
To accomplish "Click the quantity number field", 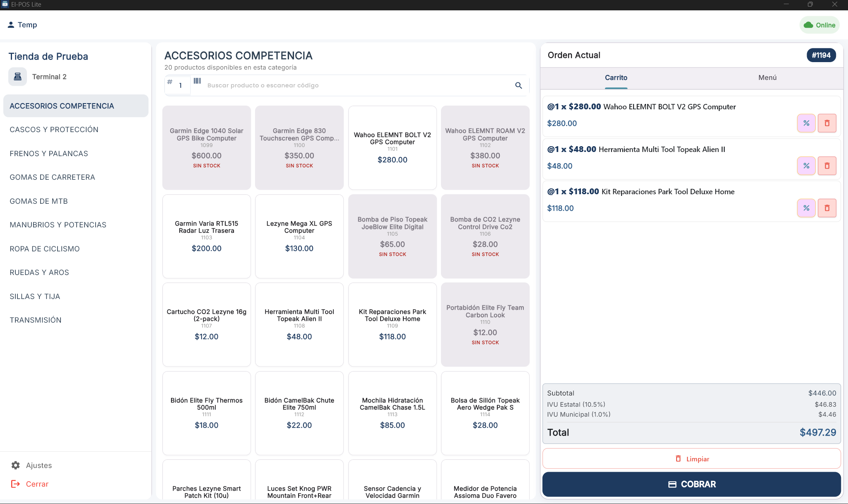I will click(181, 85).
